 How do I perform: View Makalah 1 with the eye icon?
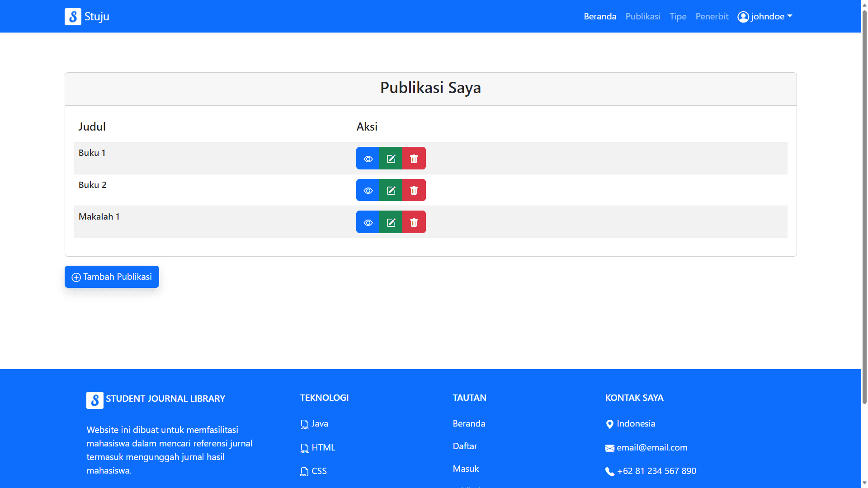click(x=368, y=222)
